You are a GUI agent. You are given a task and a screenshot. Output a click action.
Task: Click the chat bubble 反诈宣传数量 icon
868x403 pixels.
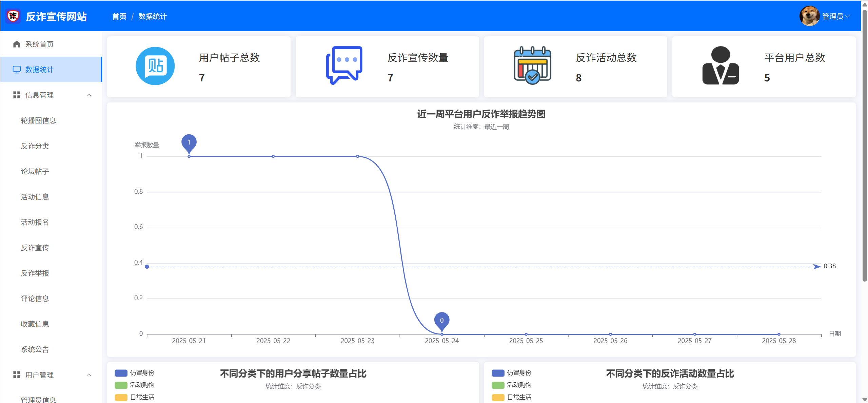(x=344, y=65)
